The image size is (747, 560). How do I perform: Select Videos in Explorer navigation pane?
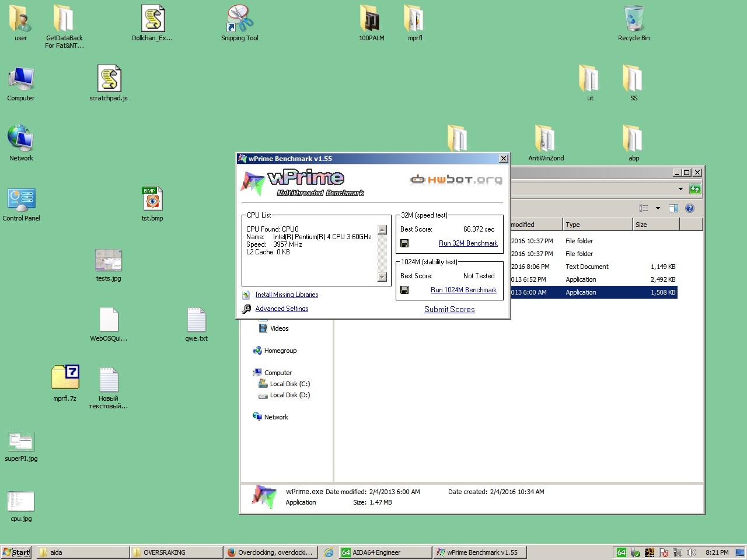pos(274,328)
